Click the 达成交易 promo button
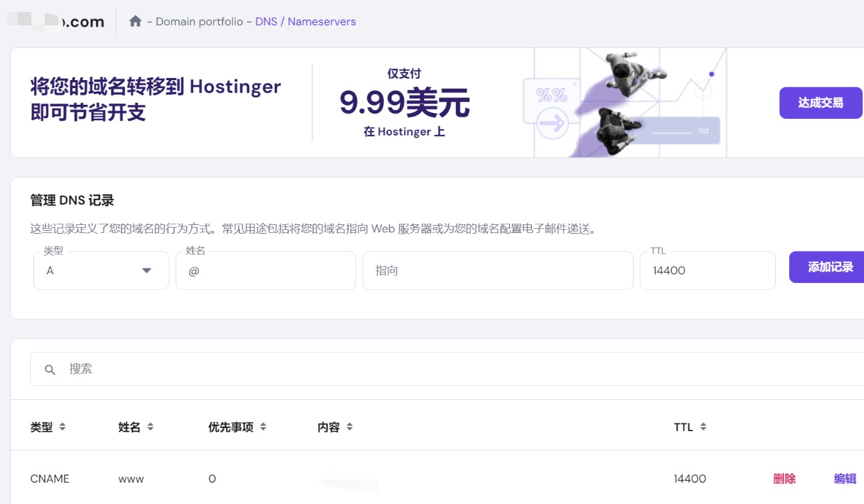Screen dimensions: 864x504 821,102
